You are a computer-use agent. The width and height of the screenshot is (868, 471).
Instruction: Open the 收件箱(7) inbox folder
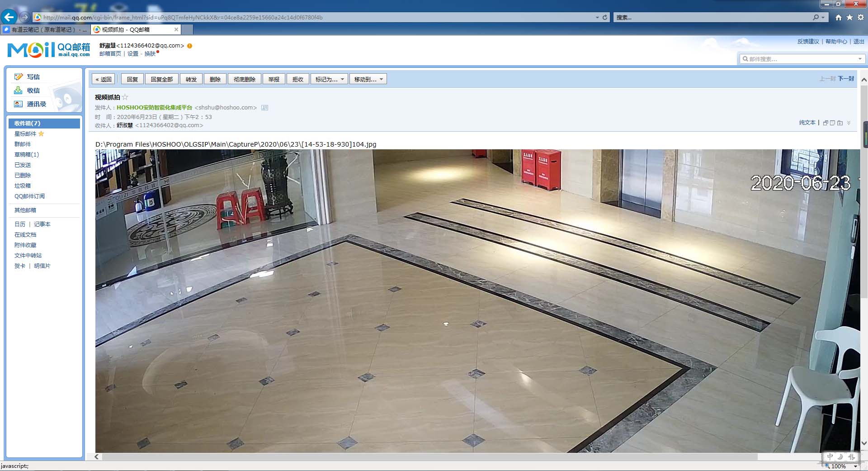[x=27, y=123]
